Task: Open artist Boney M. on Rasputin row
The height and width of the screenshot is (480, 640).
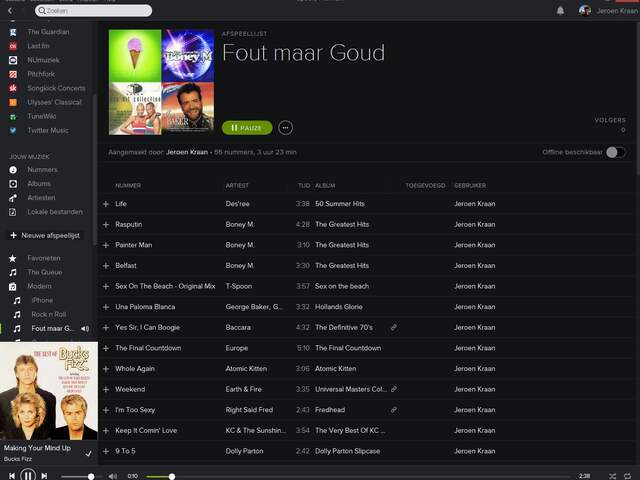Action: (240, 224)
